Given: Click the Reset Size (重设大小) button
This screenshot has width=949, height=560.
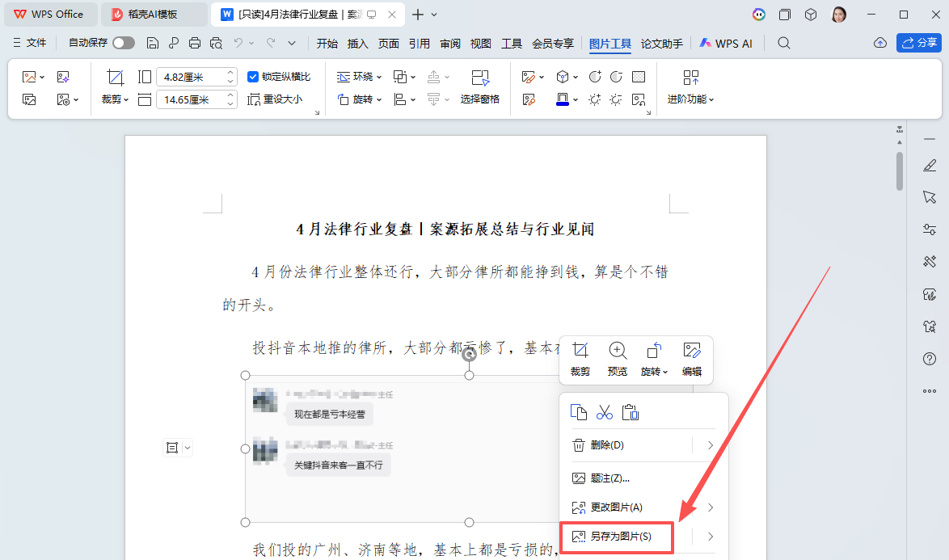Looking at the screenshot, I should 275,99.
